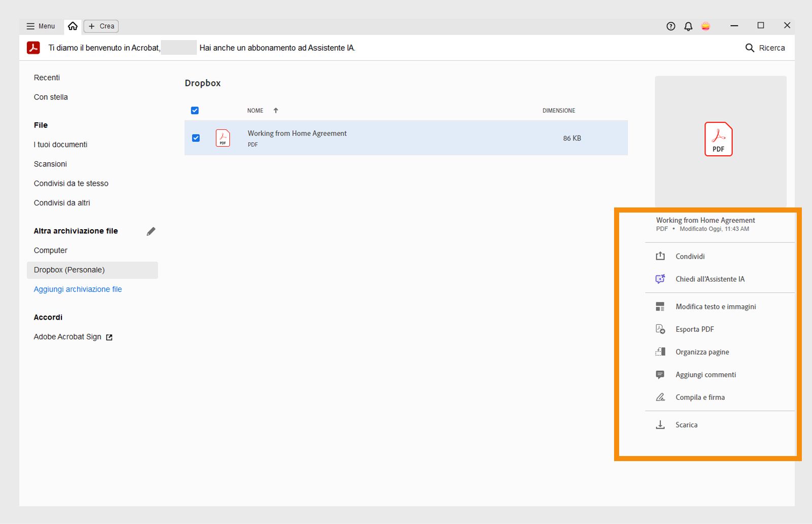812x524 pixels.
Task: Toggle the select-all checkbox in the header
Action: 195,111
